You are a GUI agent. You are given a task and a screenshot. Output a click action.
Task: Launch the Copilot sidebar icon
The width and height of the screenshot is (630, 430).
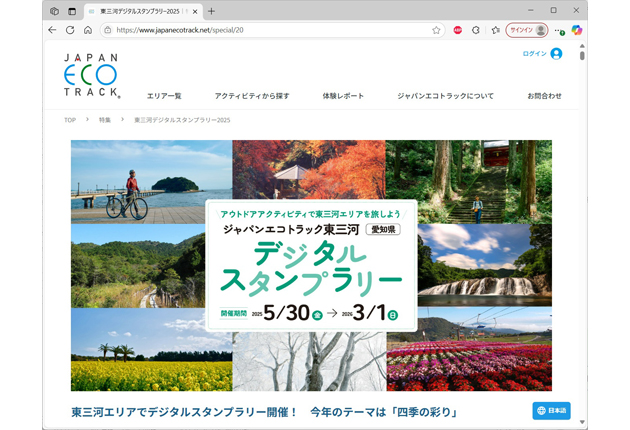pyautogui.click(x=577, y=30)
